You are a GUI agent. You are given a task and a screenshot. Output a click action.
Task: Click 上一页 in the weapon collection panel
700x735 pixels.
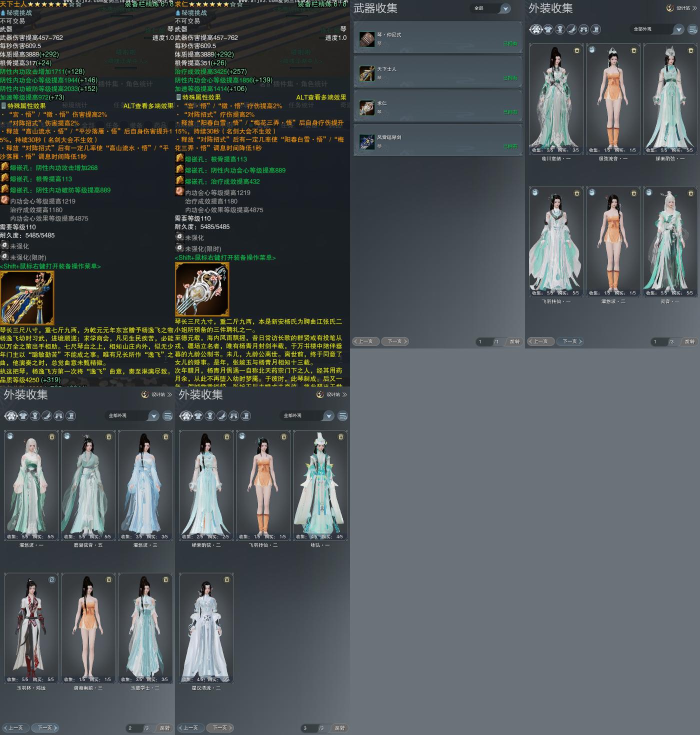(x=365, y=341)
